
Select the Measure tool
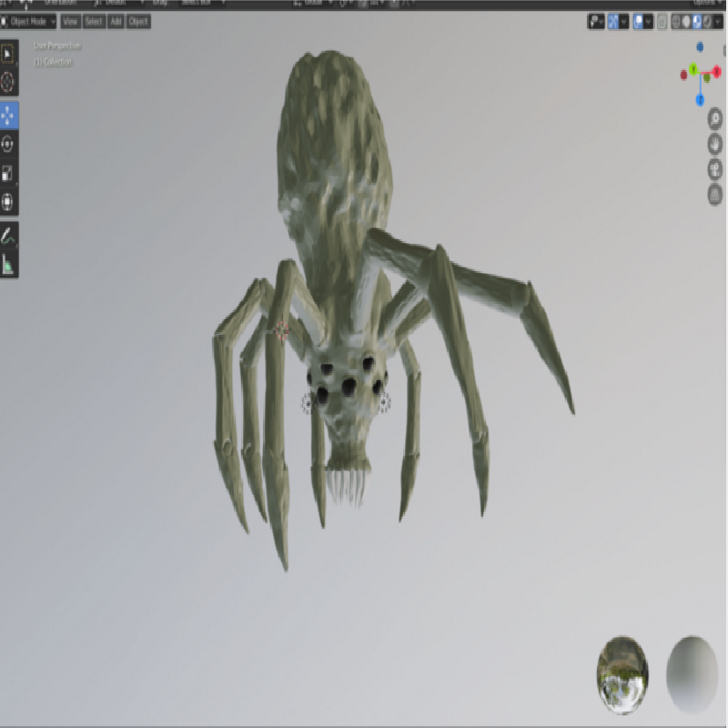coord(8,265)
